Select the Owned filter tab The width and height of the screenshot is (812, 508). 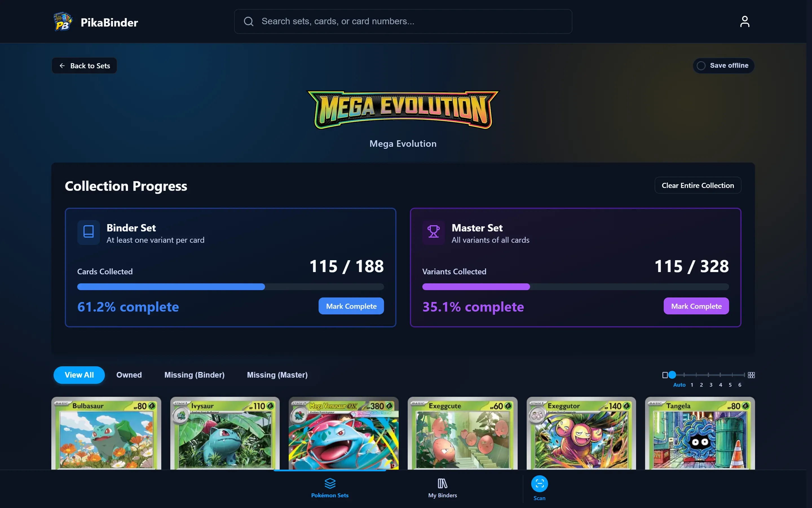click(x=129, y=375)
